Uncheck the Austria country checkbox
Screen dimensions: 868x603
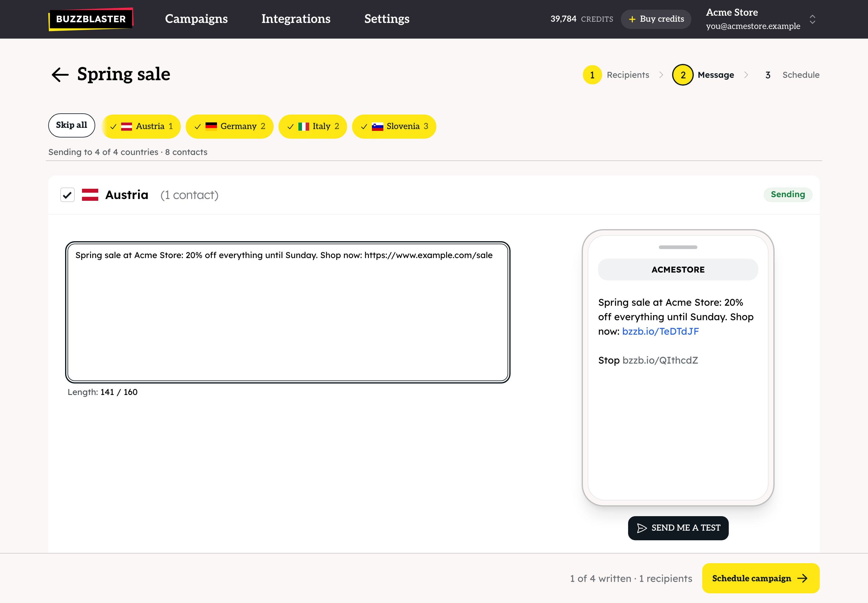pos(68,195)
